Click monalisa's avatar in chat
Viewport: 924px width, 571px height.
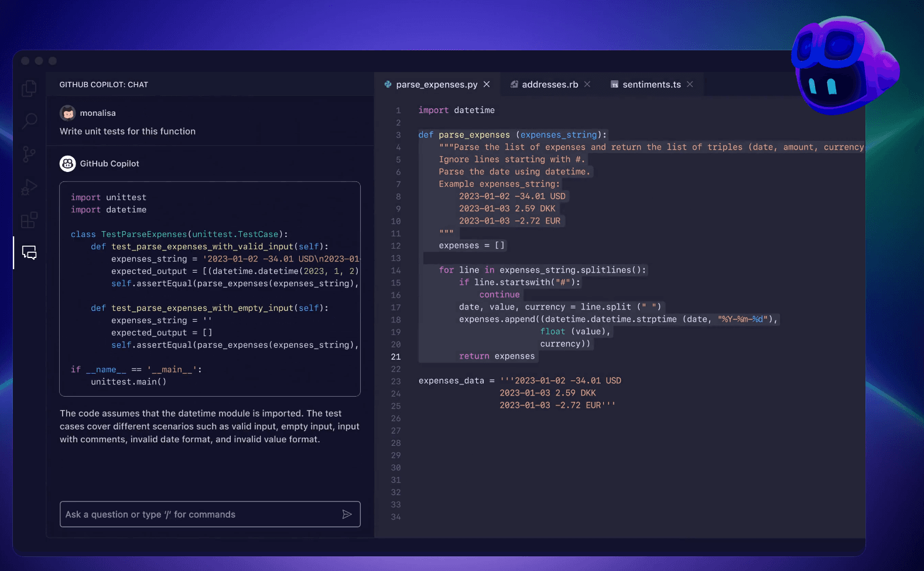(68, 113)
